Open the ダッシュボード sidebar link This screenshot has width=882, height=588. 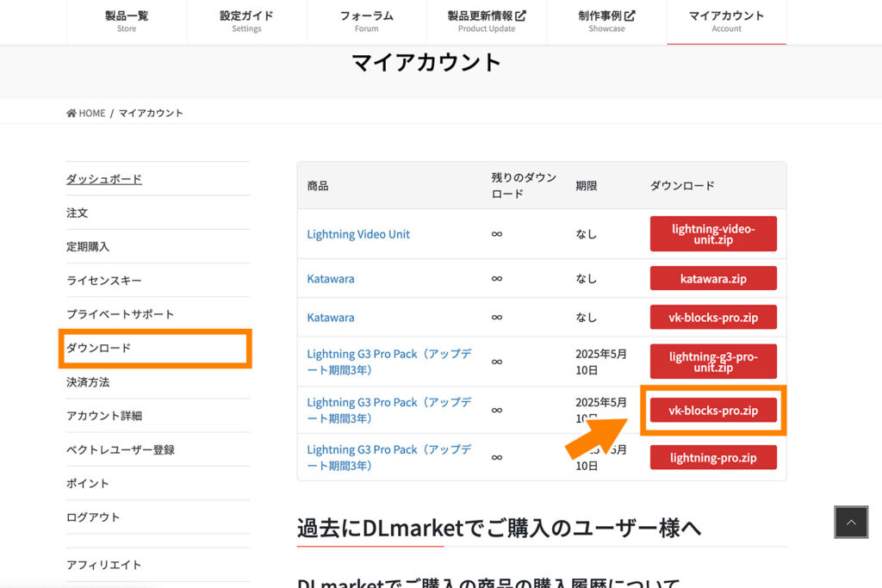pyautogui.click(x=103, y=179)
